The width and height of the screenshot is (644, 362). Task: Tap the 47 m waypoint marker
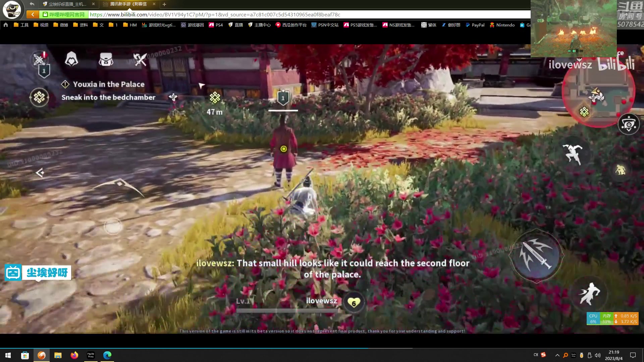[x=215, y=104]
